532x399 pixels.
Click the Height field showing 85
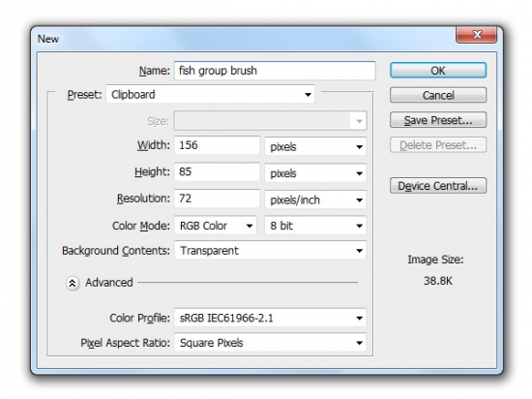(217, 171)
